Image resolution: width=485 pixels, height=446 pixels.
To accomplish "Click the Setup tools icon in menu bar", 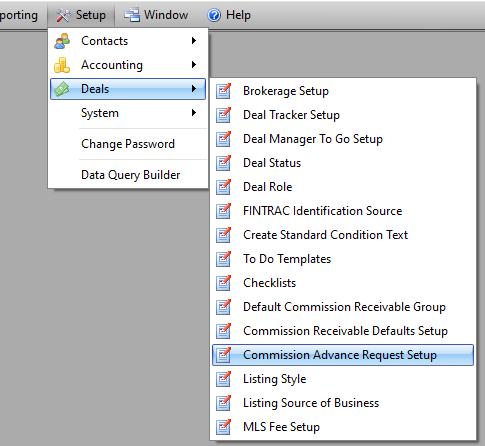I will tap(63, 15).
